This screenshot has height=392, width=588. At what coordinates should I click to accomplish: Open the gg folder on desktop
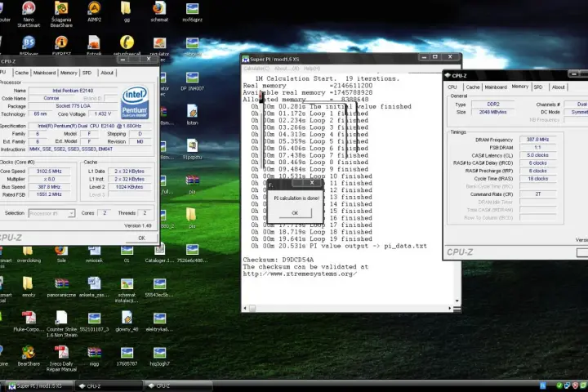point(127,11)
